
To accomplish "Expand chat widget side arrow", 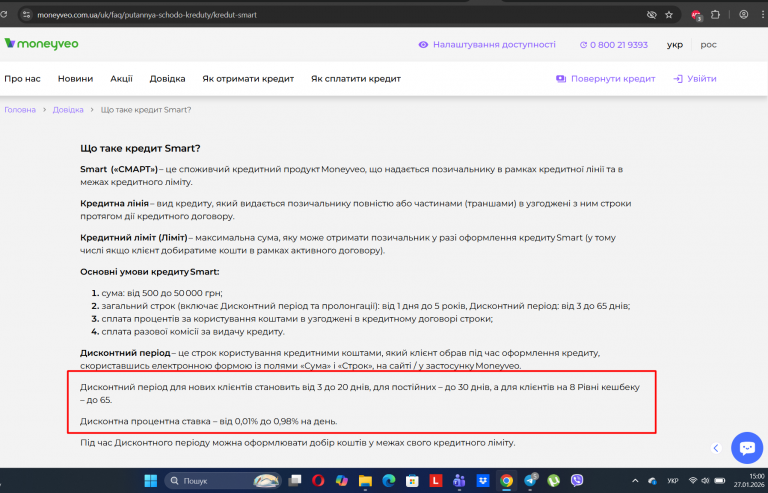I will coord(716,448).
